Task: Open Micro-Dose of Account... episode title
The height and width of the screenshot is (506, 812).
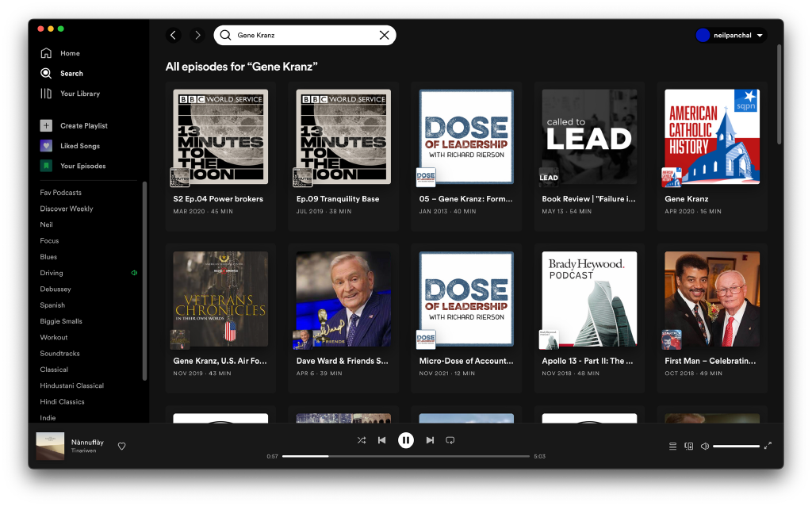Action: click(x=466, y=361)
